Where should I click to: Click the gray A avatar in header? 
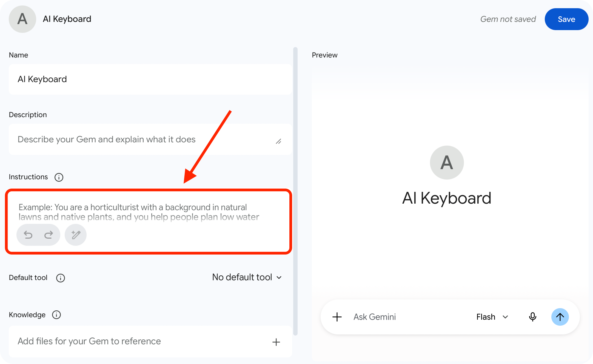[x=22, y=19]
